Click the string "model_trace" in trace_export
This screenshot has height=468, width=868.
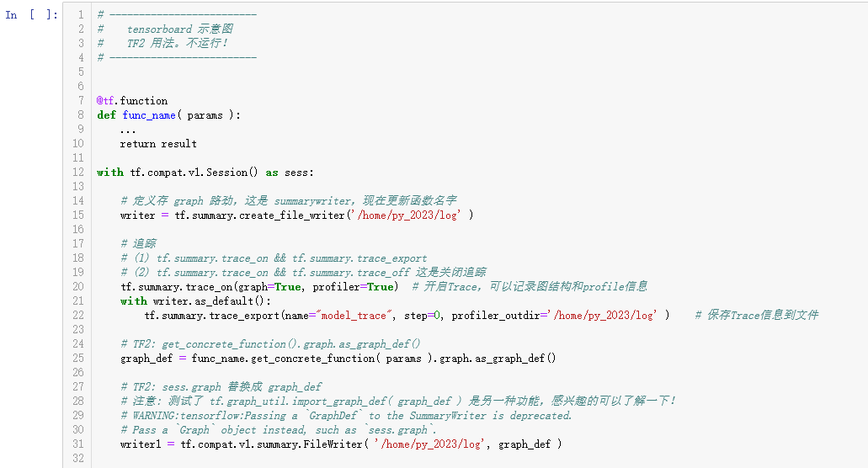(354, 316)
